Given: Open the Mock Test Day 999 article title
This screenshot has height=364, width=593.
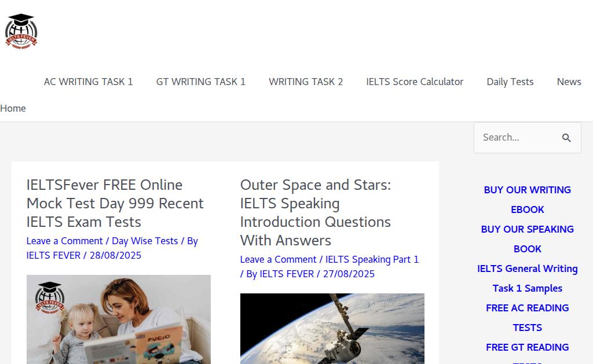Looking at the screenshot, I should coord(115,203).
